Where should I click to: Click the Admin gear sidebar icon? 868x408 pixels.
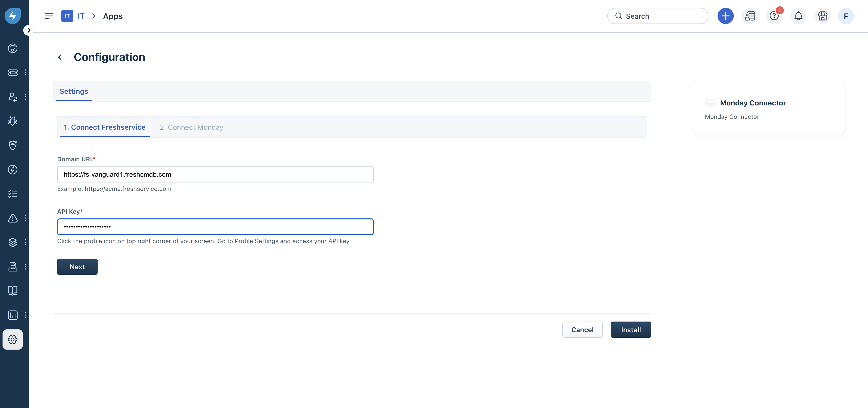click(12, 339)
